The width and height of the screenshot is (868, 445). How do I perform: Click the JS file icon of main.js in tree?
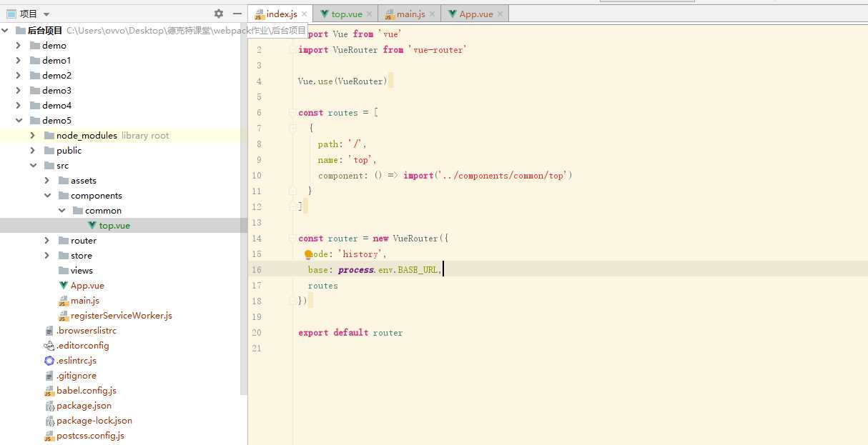coord(64,301)
